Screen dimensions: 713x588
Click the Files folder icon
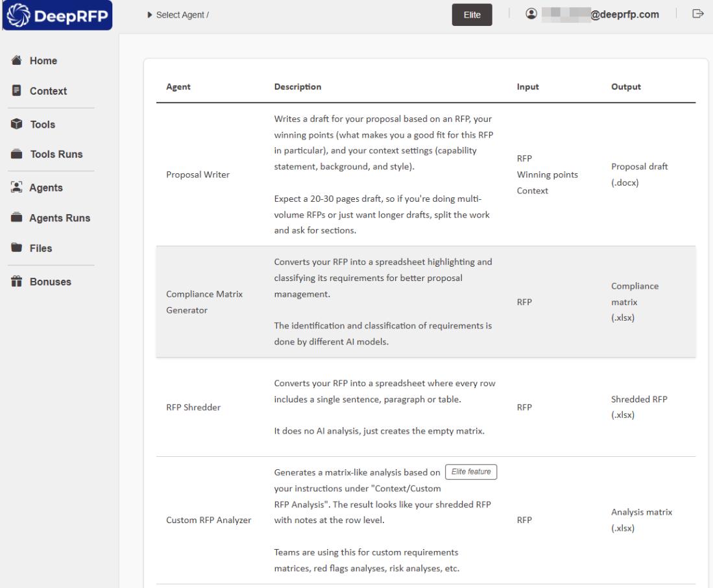click(x=18, y=248)
